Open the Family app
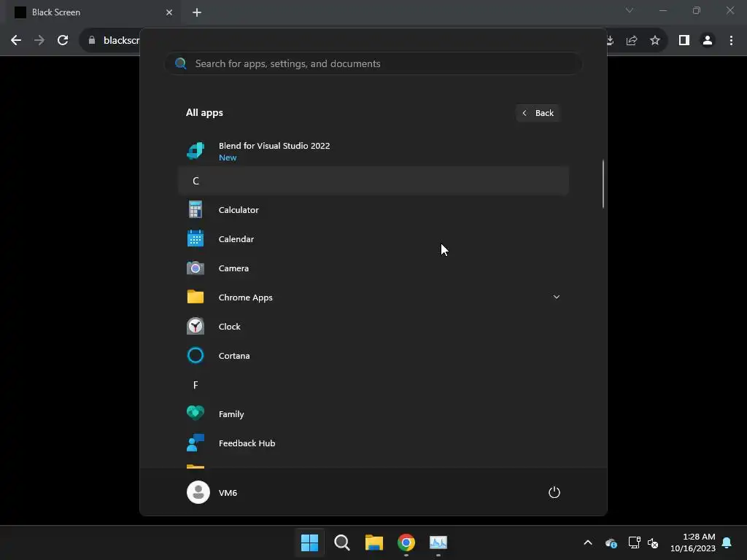The width and height of the screenshot is (747, 560). tap(373, 414)
